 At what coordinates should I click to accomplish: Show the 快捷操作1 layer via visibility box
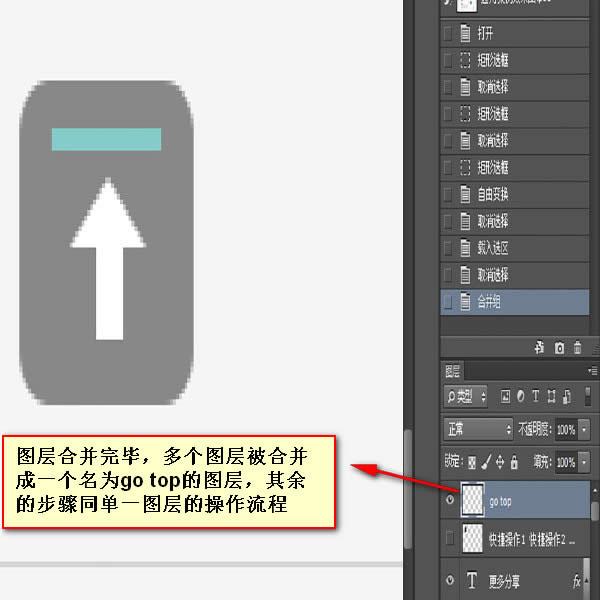click(x=449, y=540)
